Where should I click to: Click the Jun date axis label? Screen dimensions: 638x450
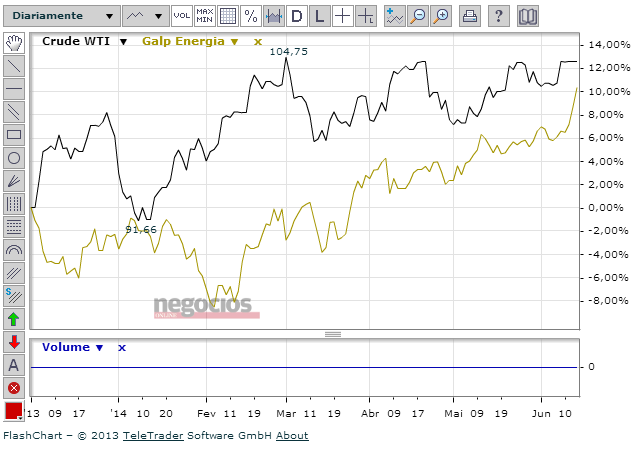coord(541,413)
